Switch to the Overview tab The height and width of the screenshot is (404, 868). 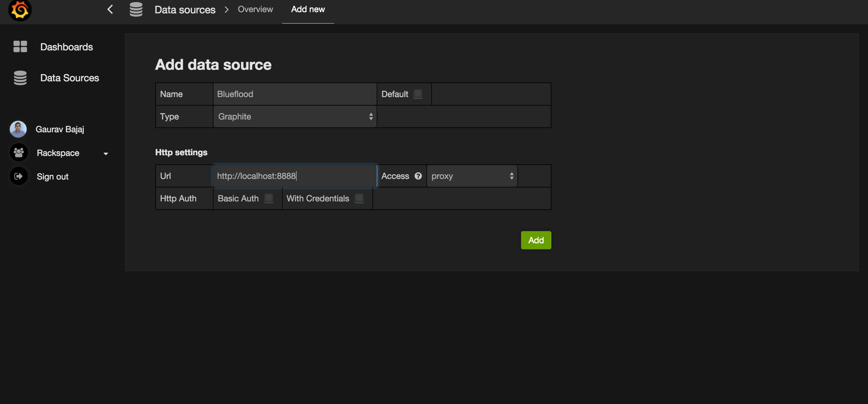255,9
